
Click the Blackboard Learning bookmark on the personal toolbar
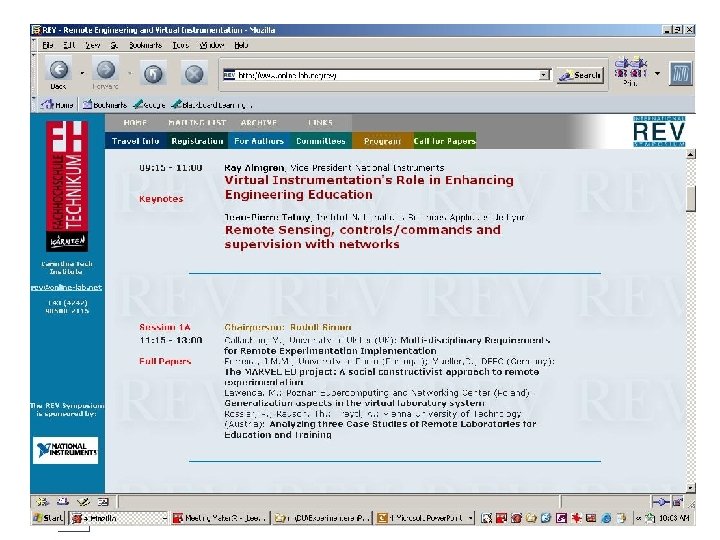(211, 105)
